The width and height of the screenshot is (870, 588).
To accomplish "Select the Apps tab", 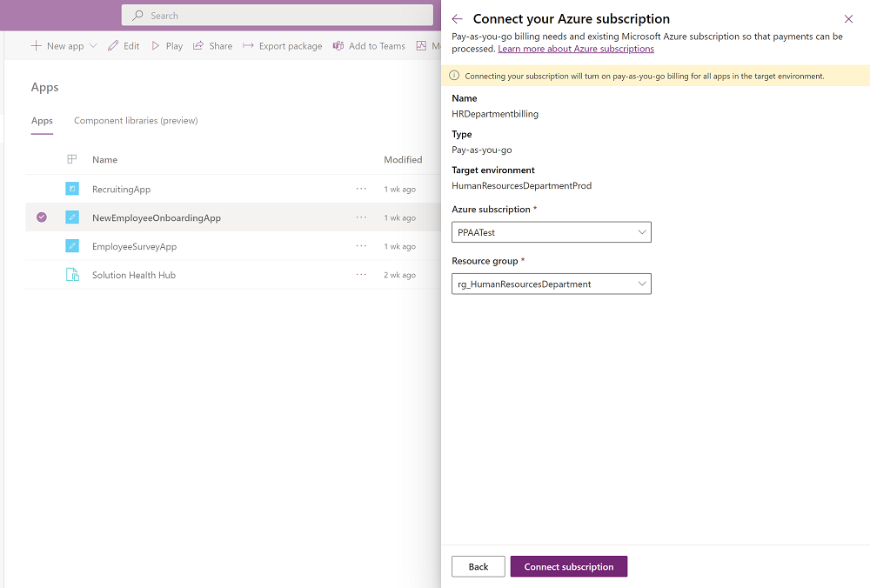I will 42,121.
